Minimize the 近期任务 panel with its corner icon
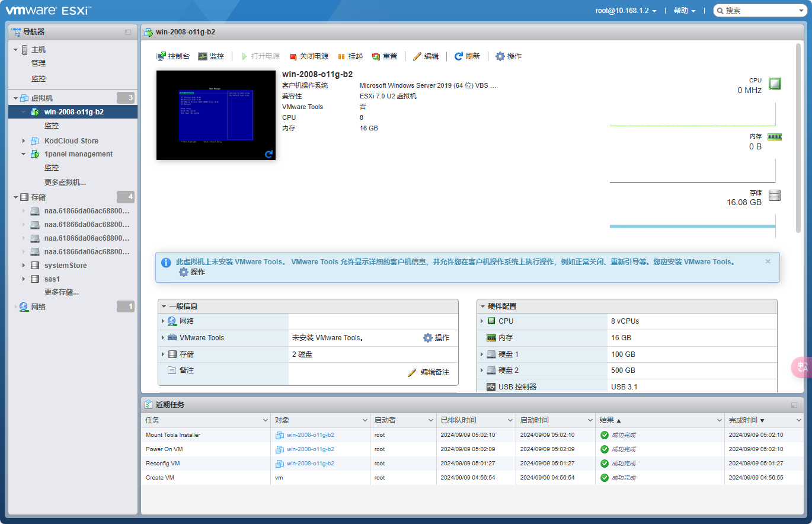This screenshot has width=812, height=524. pyautogui.click(x=794, y=405)
